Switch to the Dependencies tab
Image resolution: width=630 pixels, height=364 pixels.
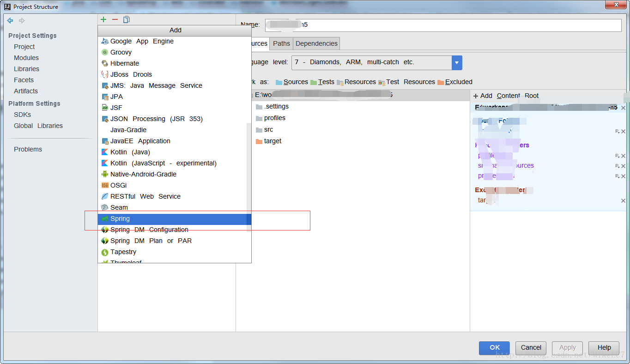[x=316, y=43]
